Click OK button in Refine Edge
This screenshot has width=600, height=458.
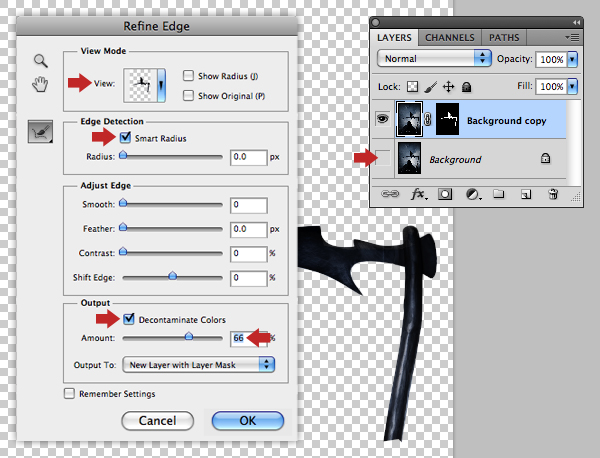pos(248,421)
